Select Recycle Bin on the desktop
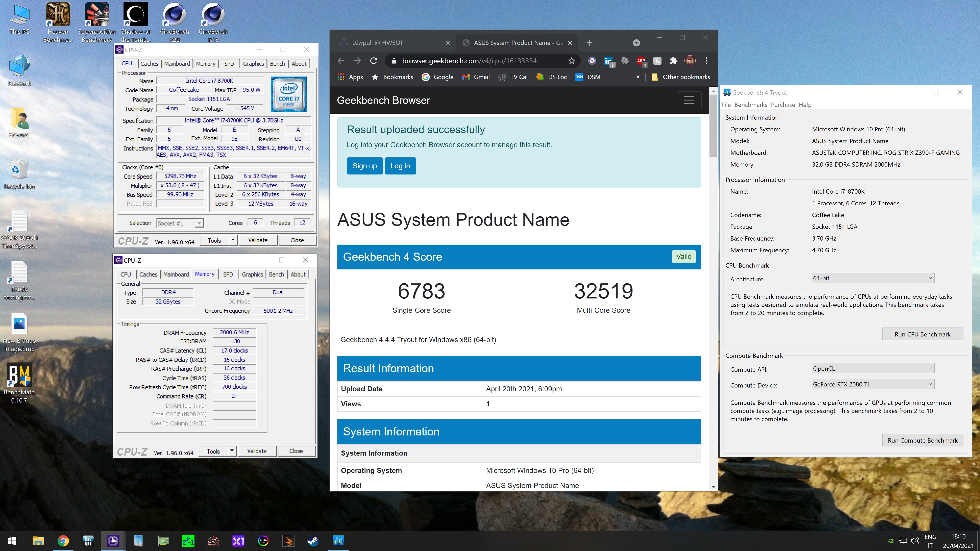Viewport: 980px width, 551px height. [x=19, y=174]
